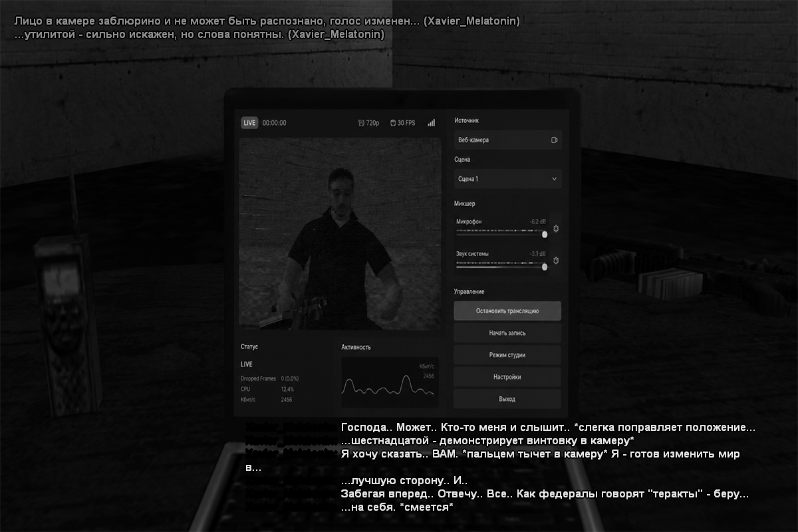
Task: Open the Микрофон mixer settings gear
Action: click(x=555, y=229)
